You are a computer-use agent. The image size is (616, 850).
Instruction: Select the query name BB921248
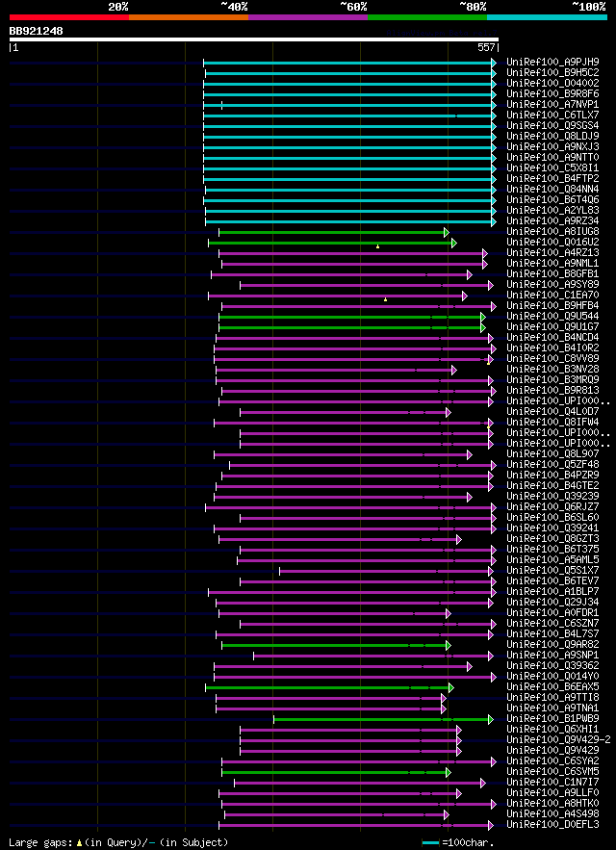click(x=36, y=32)
